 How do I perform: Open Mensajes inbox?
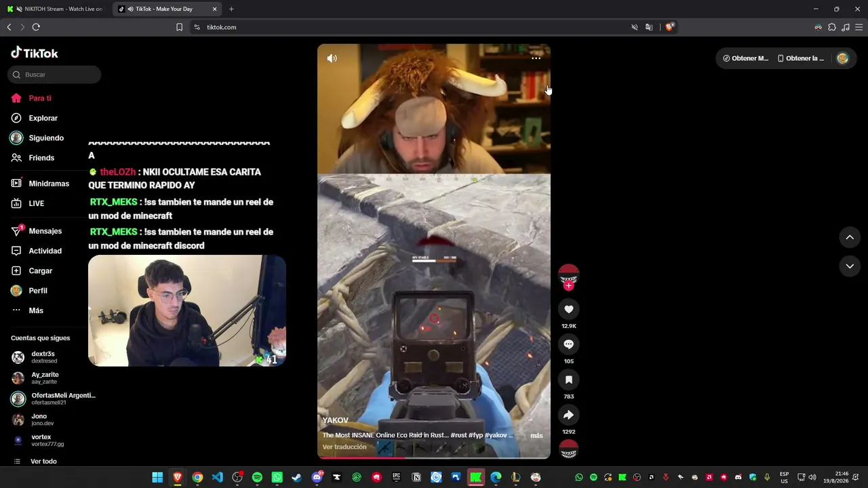pos(37,231)
